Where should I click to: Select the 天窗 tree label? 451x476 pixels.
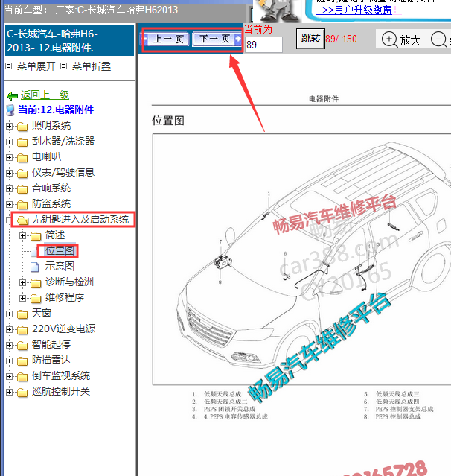(x=42, y=313)
